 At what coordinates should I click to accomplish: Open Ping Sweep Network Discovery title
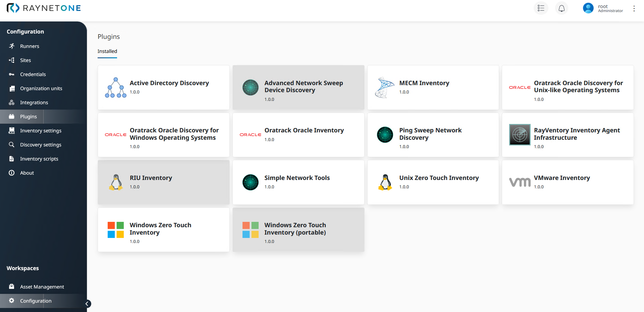pyautogui.click(x=430, y=134)
